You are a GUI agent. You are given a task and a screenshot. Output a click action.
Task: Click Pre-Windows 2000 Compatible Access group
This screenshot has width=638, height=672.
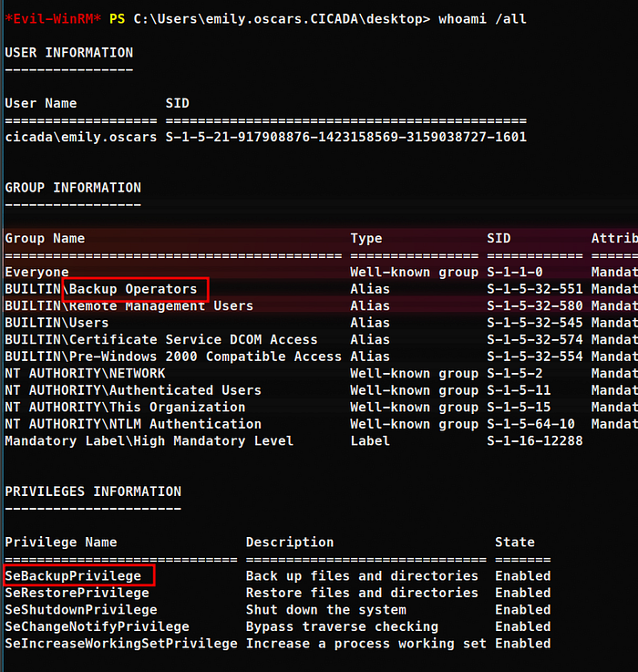point(173,357)
